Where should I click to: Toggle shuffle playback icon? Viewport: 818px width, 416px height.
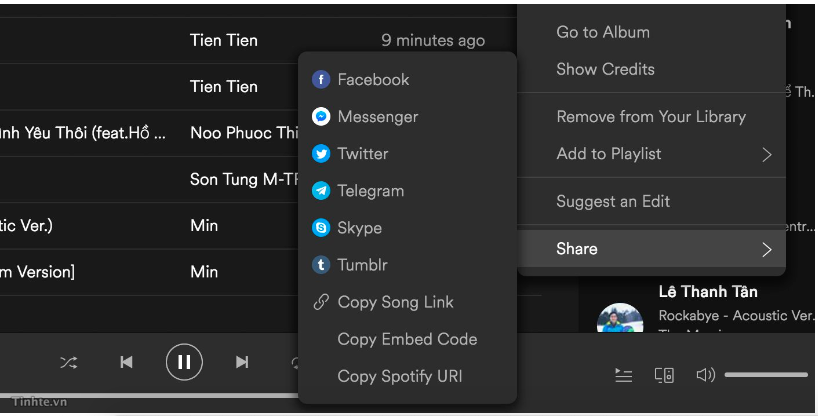click(68, 362)
